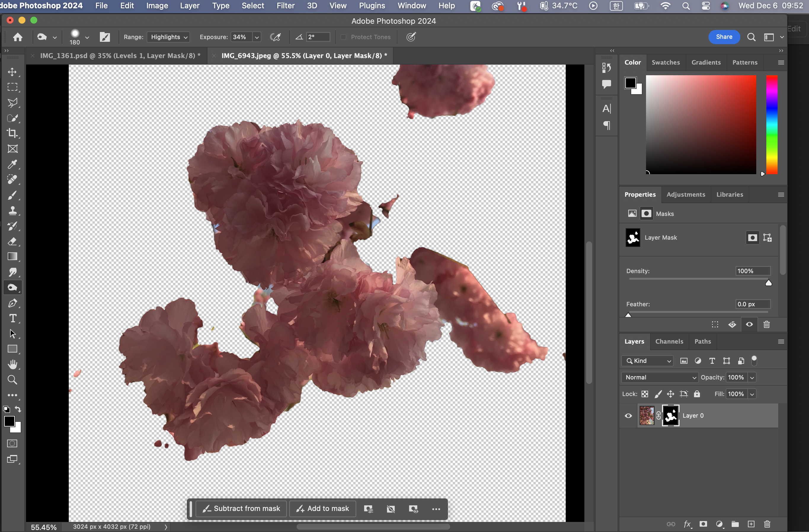The height and width of the screenshot is (532, 809).
Task: Open the Filter menu
Action: pos(285,6)
